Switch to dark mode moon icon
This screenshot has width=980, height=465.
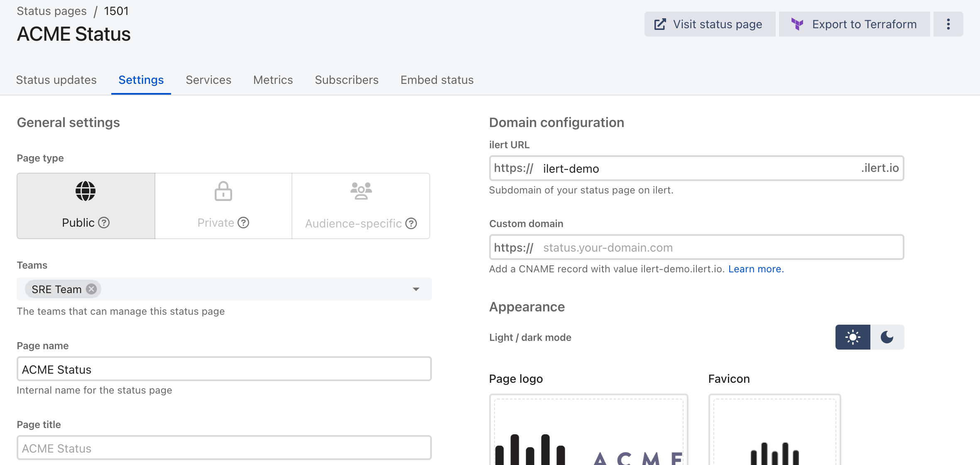point(887,337)
